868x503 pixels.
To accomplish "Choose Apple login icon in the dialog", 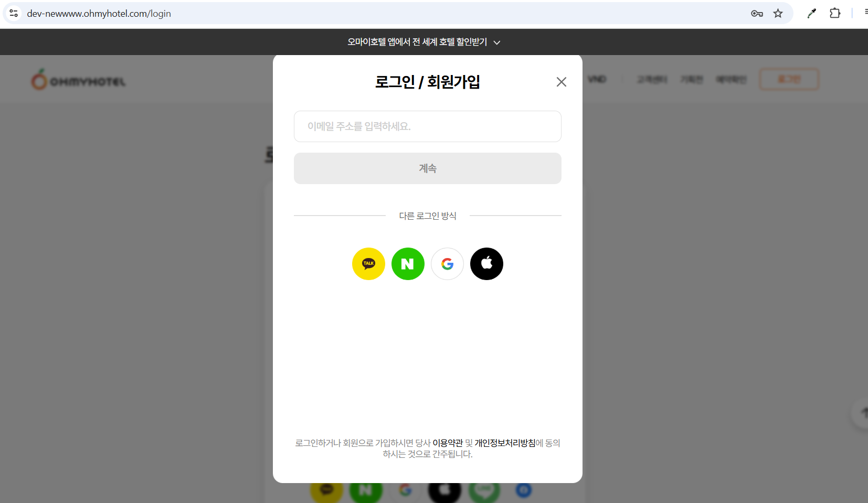I will [486, 264].
